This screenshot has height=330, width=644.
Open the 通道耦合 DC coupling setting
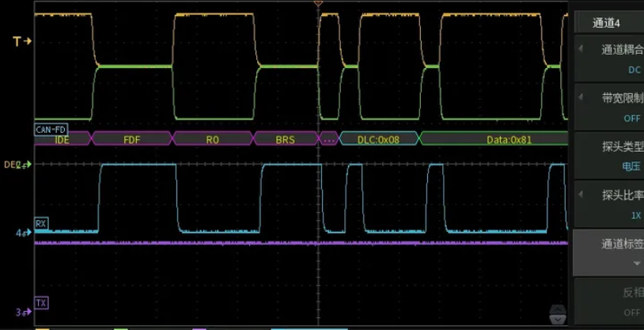pos(609,59)
